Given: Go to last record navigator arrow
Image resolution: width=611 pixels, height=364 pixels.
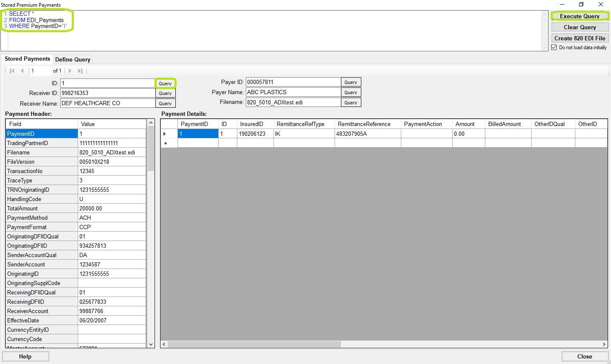Looking at the screenshot, I should click(80, 71).
